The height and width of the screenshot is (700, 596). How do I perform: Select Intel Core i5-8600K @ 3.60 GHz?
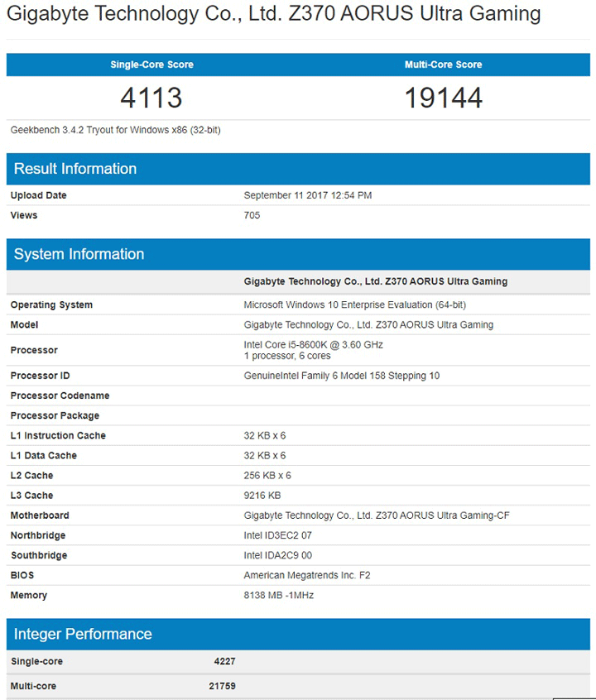[x=313, y=345]
